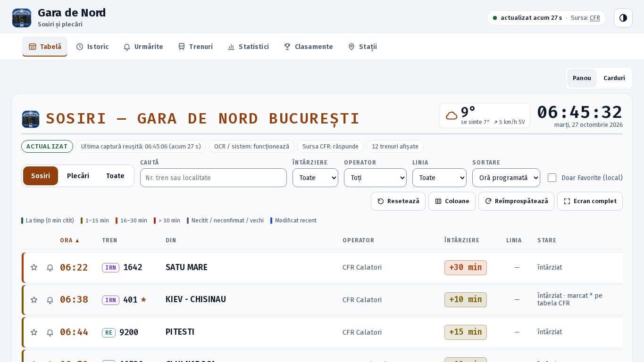Select Plecări filter
Screen dimensions: 644x362
click(78, 176)
